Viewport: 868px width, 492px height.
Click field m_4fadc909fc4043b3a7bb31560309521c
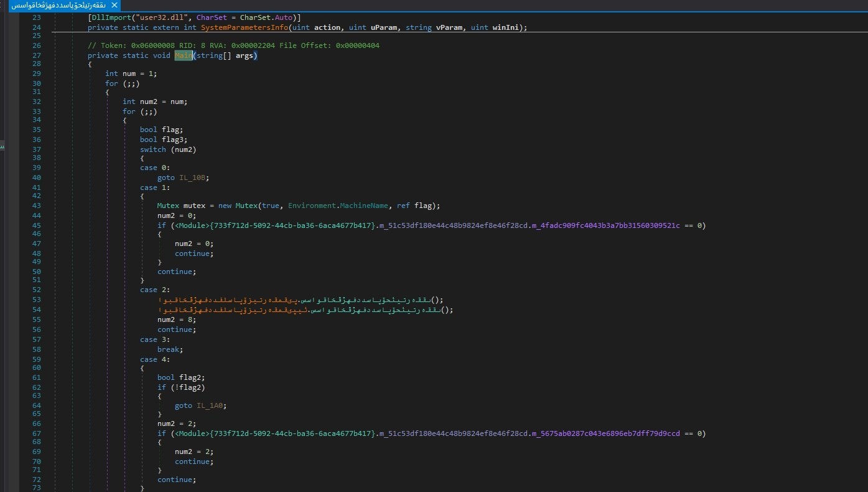click(607, 225)
